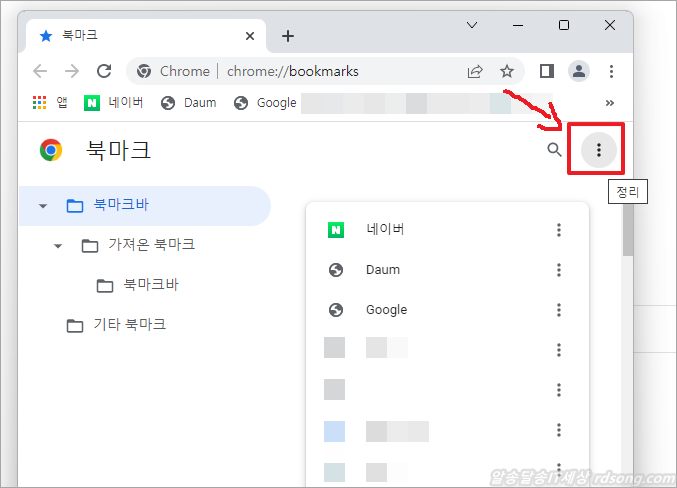
Task: Click the search bookmarks magnifier icon
Action: click(x=554, y=150)
